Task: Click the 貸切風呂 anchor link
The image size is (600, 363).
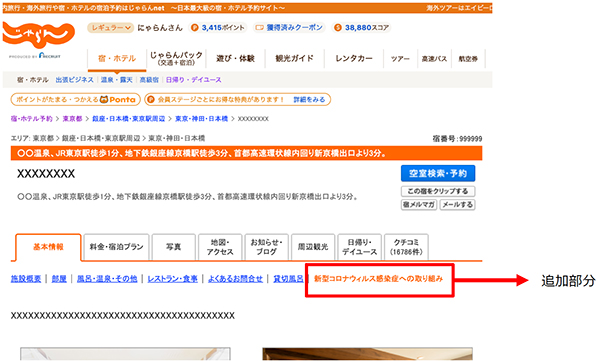Action: pyautogui.click(x=288, y=279)
